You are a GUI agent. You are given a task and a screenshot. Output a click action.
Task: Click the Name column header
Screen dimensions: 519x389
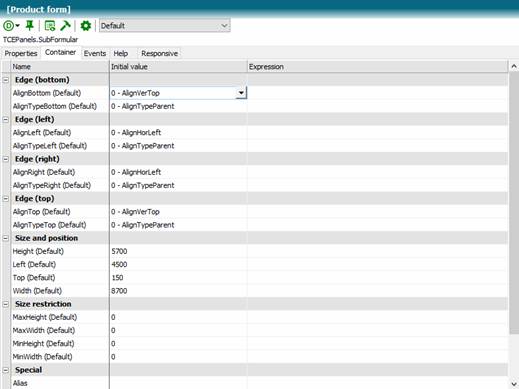[60, 67]
